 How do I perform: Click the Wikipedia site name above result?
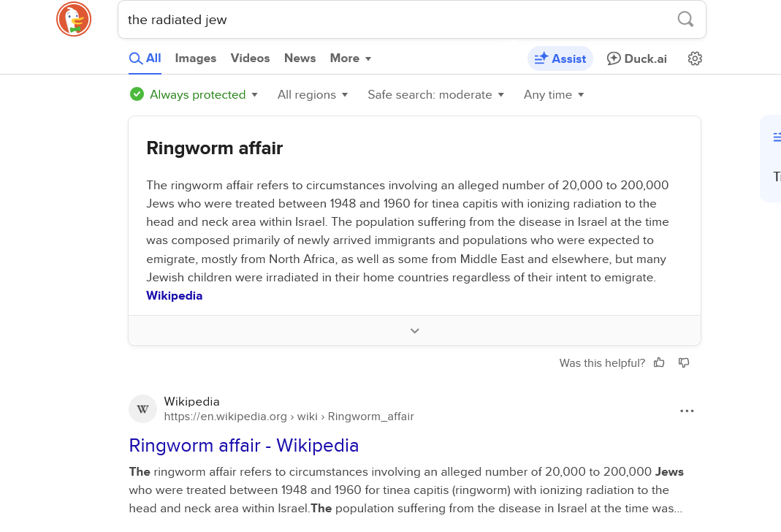click(191, 401)
